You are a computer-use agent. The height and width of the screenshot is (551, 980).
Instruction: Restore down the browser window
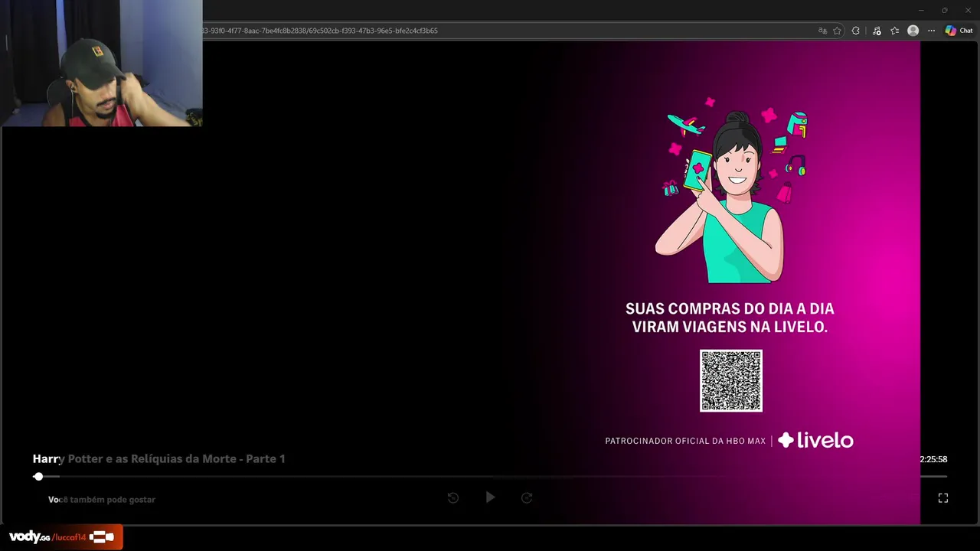944,10
